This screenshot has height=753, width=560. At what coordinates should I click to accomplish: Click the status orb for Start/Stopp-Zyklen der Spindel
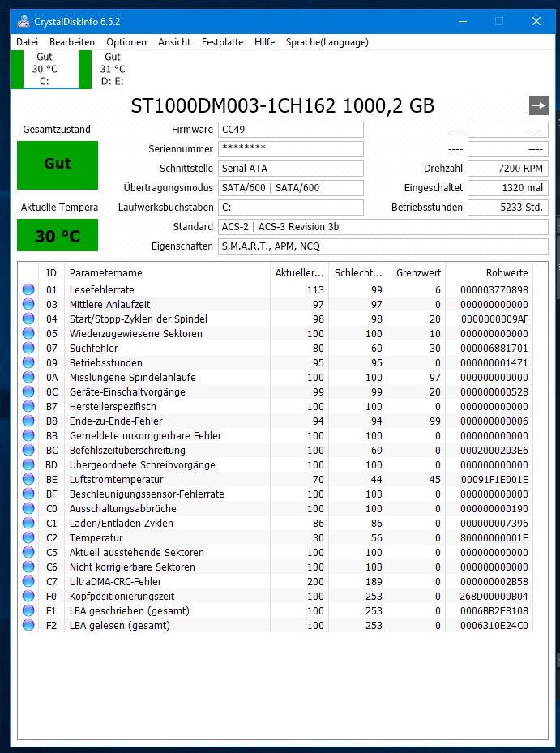(28, 319)
